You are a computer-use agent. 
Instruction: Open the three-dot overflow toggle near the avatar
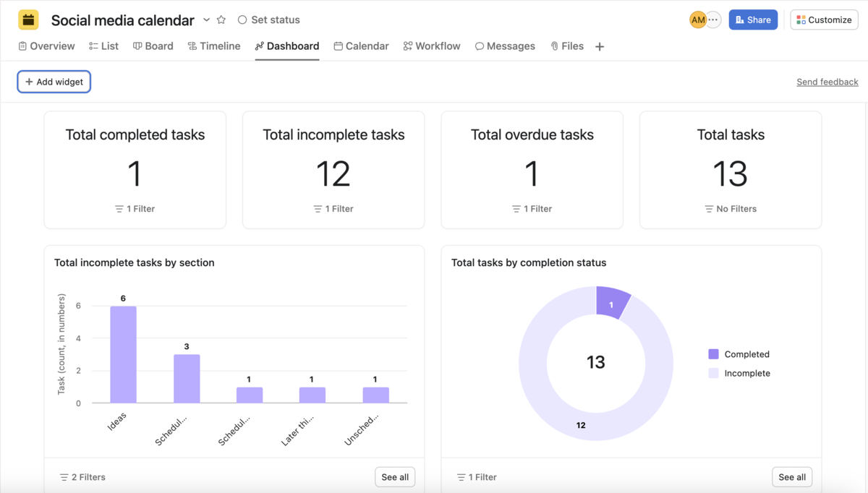[714, 20]
